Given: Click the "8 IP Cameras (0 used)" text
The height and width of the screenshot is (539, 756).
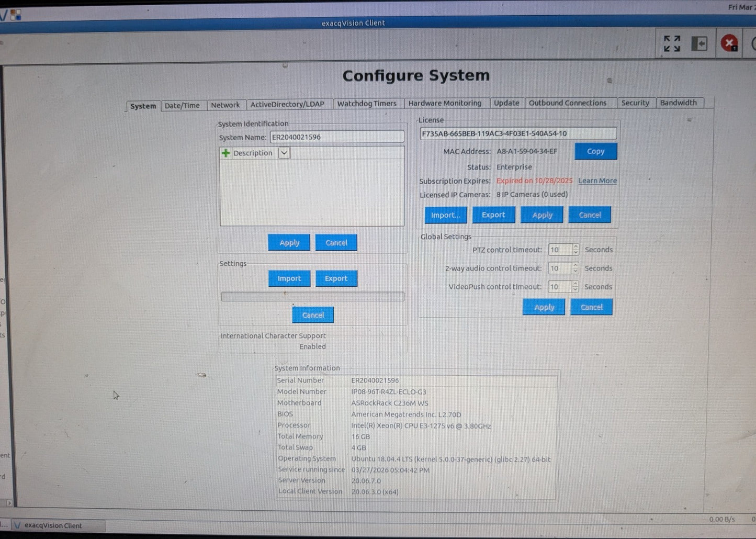Looking at the screenshot, I should (532, 194).
